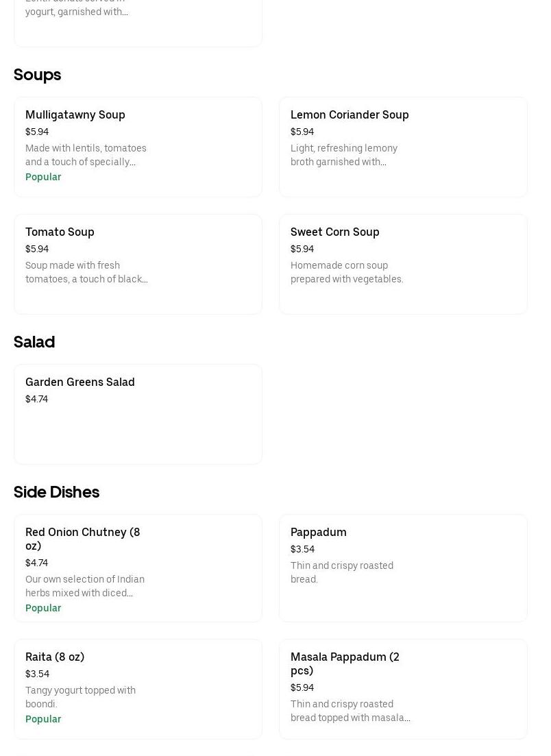
Task: Click the Pappadum description text
Action: pyautogui.click(x=342, y=572)
